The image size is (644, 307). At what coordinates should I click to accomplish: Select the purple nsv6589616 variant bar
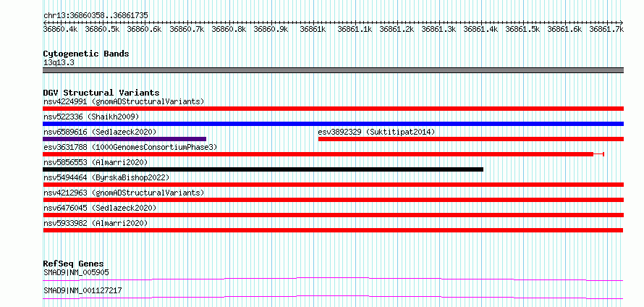click(x=124, y=139)
